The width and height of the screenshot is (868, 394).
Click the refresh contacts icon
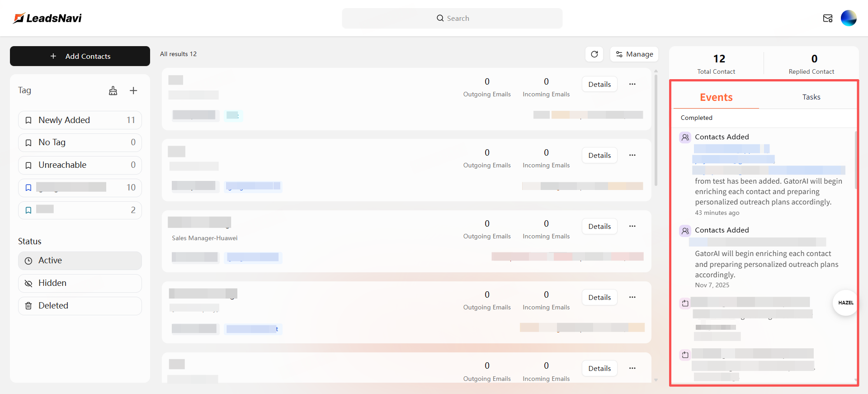(x=594, y=54)
